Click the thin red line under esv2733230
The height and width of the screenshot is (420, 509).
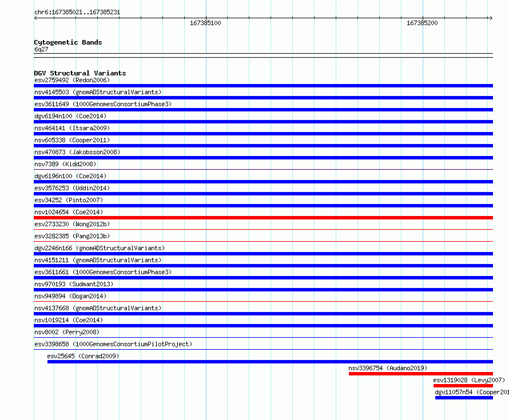(263, 229)
